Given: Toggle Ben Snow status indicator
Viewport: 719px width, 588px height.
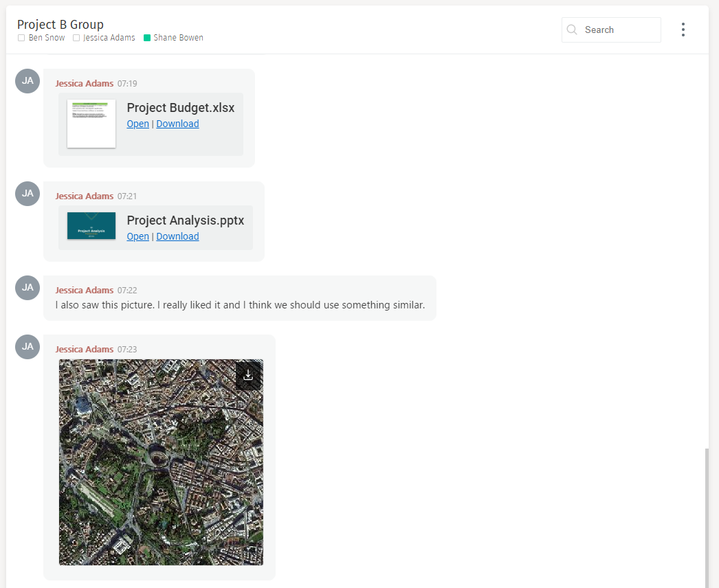Looking at the screenshot, I should click(x=21, y=38).
